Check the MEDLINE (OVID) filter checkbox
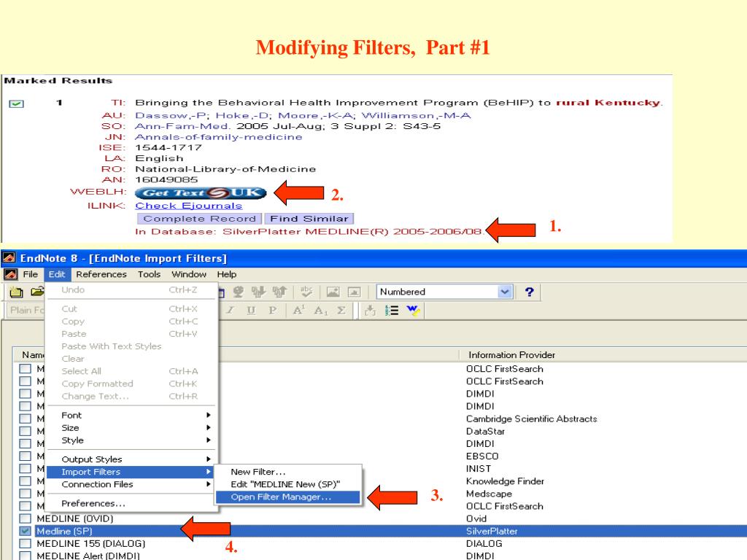Screen dimensions: 747x560 click(x=26, y=518)
